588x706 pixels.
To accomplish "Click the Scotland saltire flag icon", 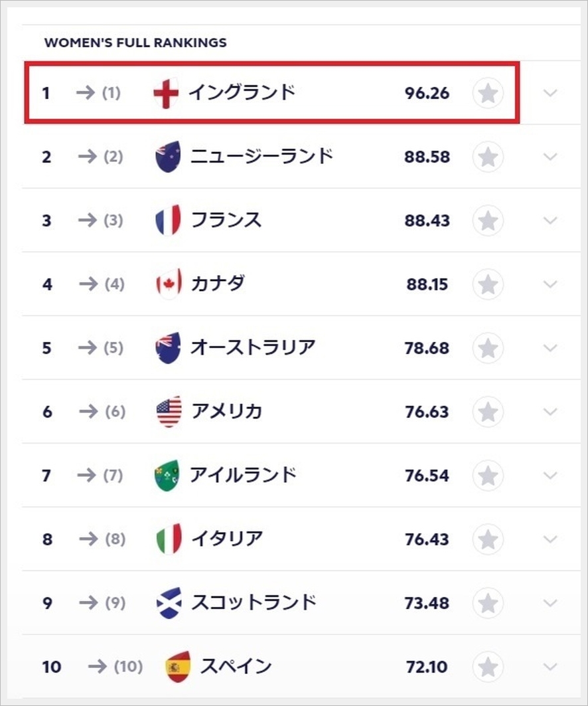I will 167,603.
